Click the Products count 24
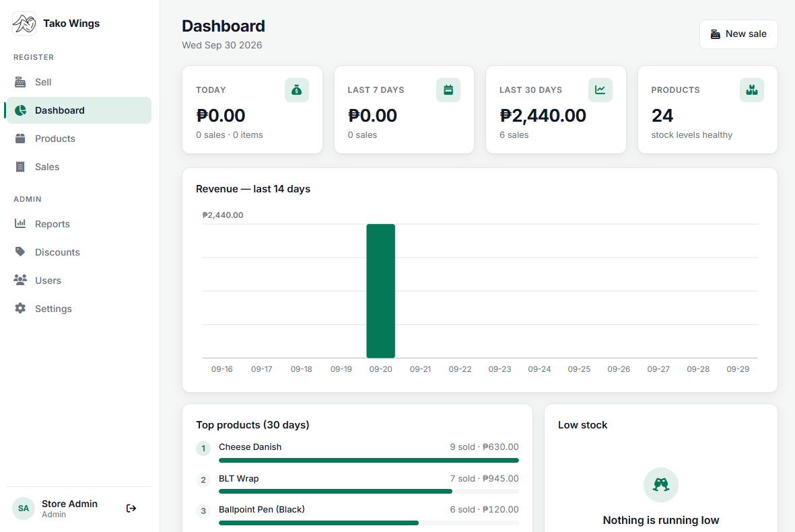Viewport: 795px width, 532px height. click(662, 116)
